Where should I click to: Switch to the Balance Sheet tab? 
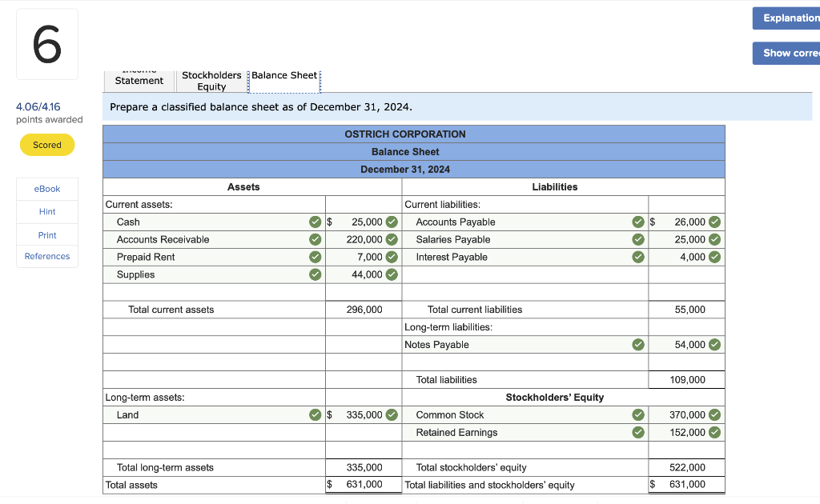point(284,74)
